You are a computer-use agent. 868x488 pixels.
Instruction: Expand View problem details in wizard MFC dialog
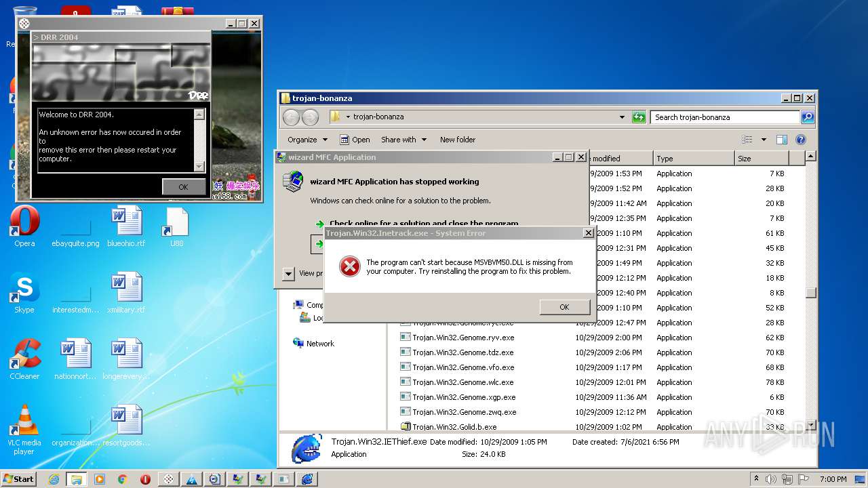289,273
